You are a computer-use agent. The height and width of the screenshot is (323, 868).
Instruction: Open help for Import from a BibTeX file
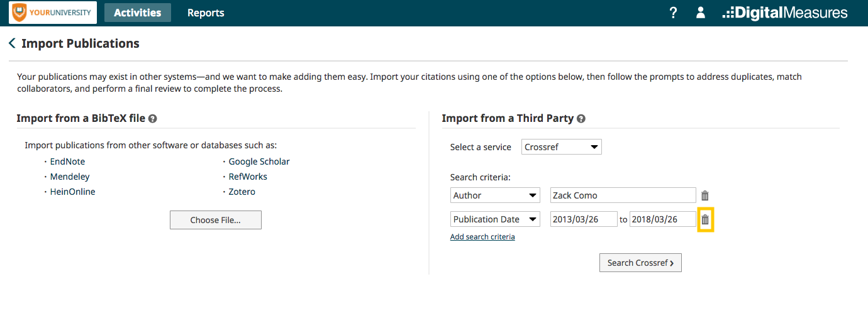click(153, 118)
